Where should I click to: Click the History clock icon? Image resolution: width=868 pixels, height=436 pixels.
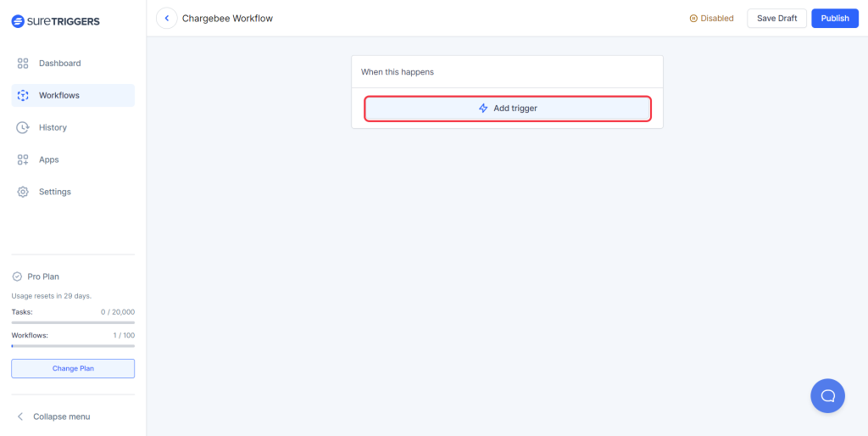point(23,128)
